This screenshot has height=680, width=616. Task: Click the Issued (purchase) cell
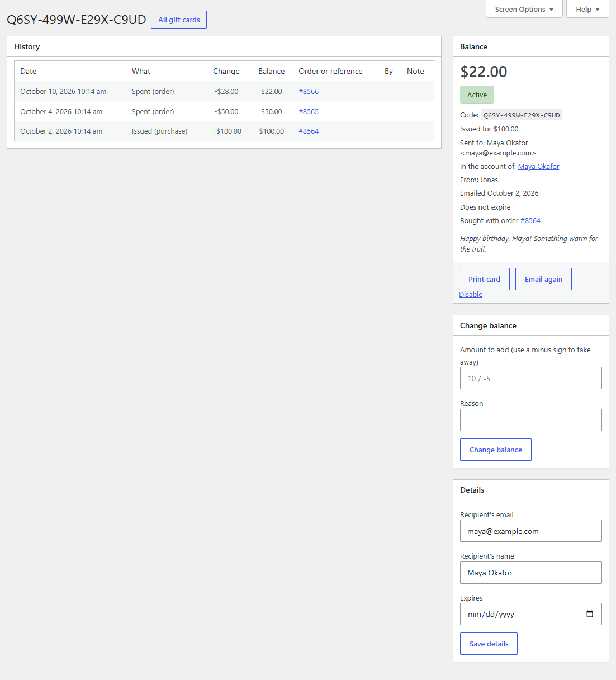[160, 131]
